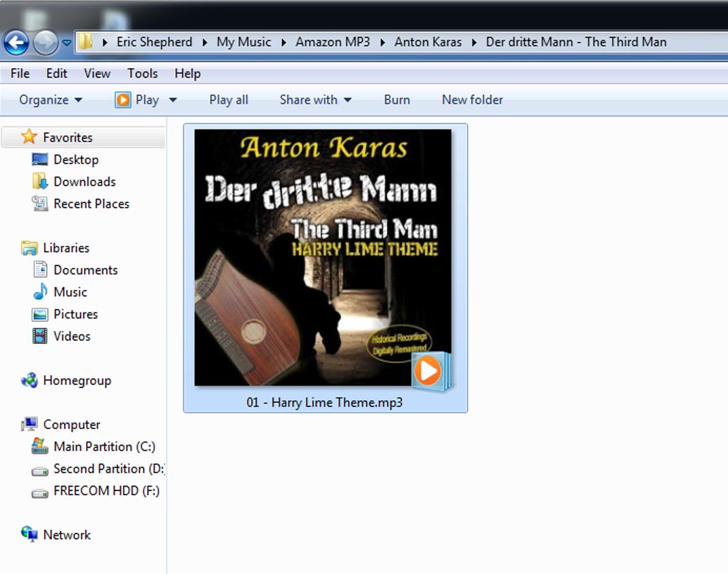Viewport: 728px width, 574px height.
Task: Click Burn in the toolbar
Action: [397, 99]
